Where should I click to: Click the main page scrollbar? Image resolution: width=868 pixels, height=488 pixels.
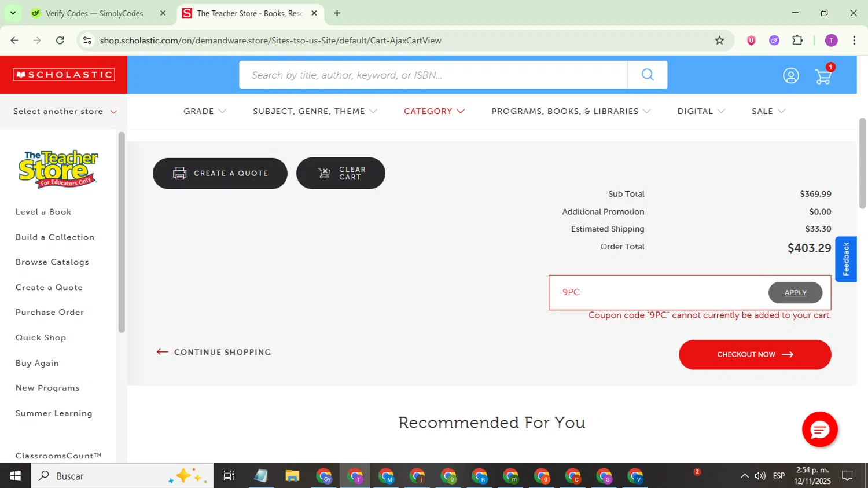(862, 163)
